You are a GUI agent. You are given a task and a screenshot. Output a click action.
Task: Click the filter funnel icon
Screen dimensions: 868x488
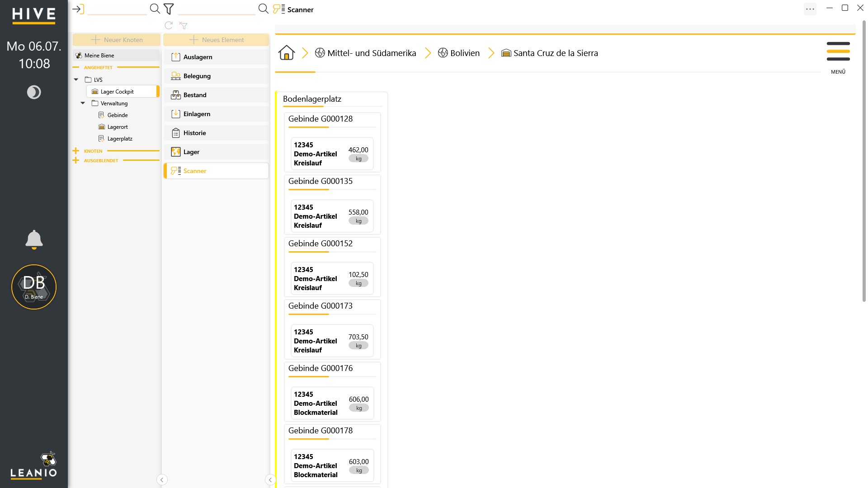(169, 9)
